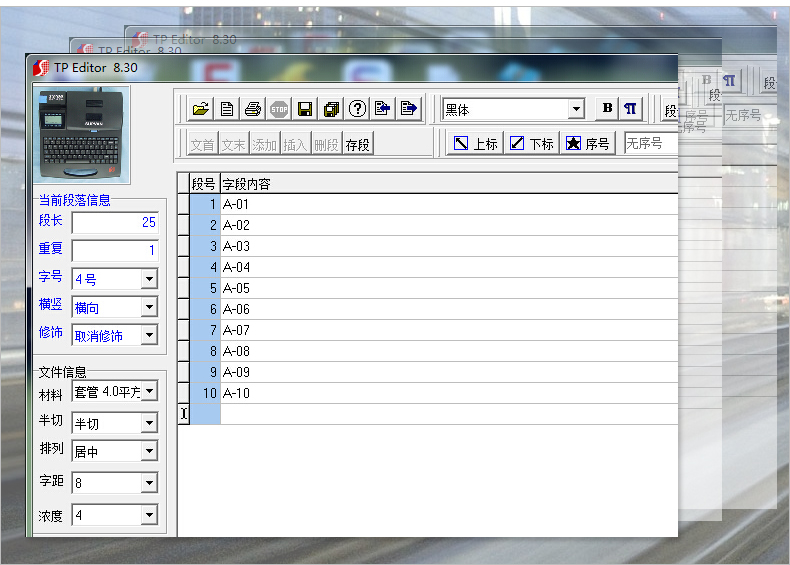Image resolution: width=790 pixels, height=565 pixels.
Task: Click the open file folder icon
Action: (201, 109)
